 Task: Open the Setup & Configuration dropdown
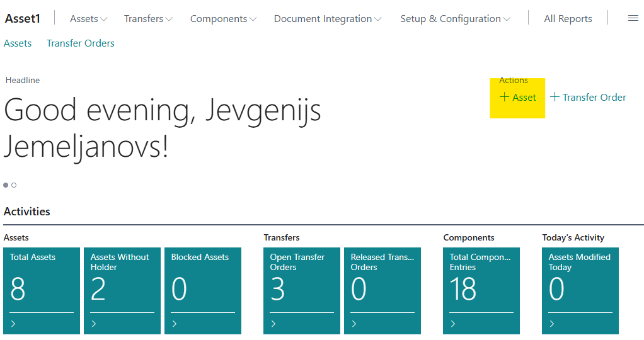(x=455, y=19)
